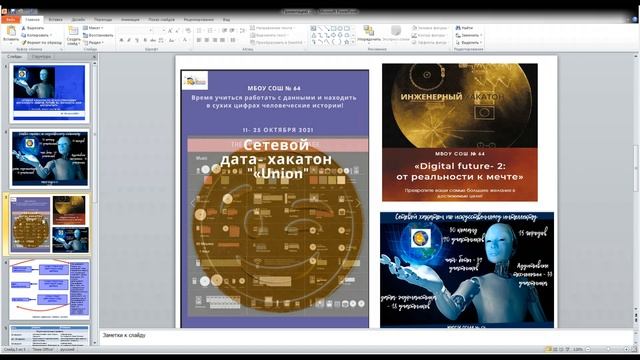This screenshot has width=640, height=360.
Task: Click Copy (Копировать) button
Action: [x=36, y=35]
